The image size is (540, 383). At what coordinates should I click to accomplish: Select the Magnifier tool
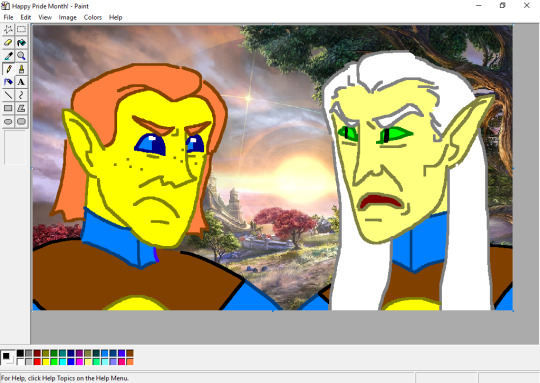21,56
